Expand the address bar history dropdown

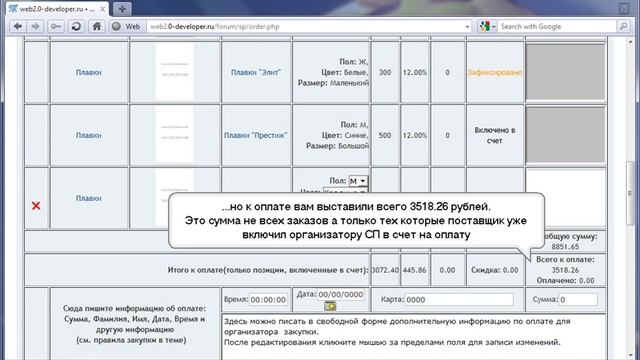click(467, 27)
